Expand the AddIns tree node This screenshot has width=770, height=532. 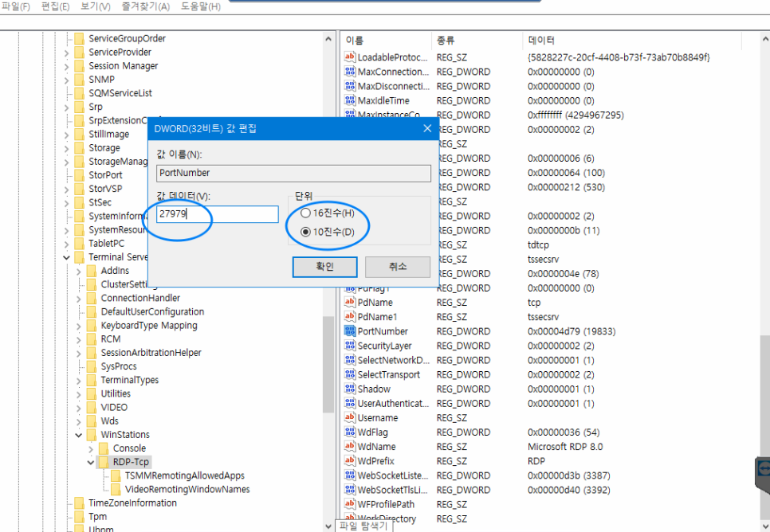pyautogui.click(x=79, y=271)
